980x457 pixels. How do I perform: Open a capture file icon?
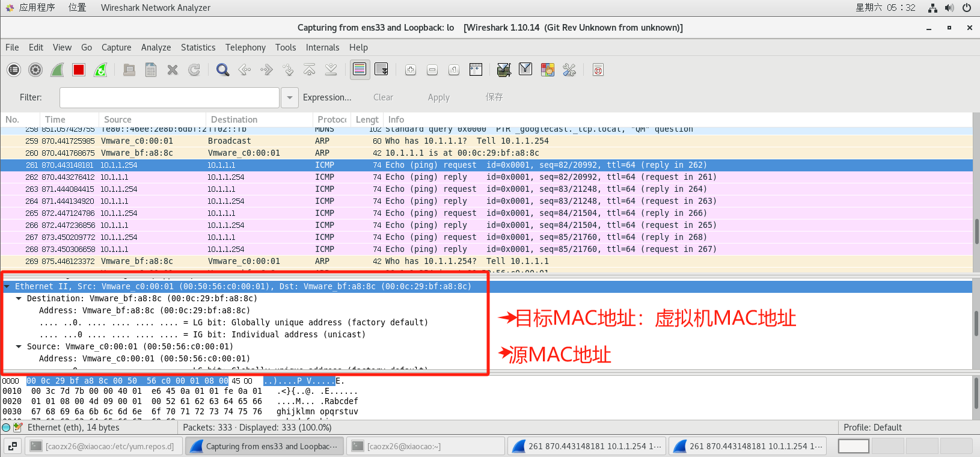point(129,70)
